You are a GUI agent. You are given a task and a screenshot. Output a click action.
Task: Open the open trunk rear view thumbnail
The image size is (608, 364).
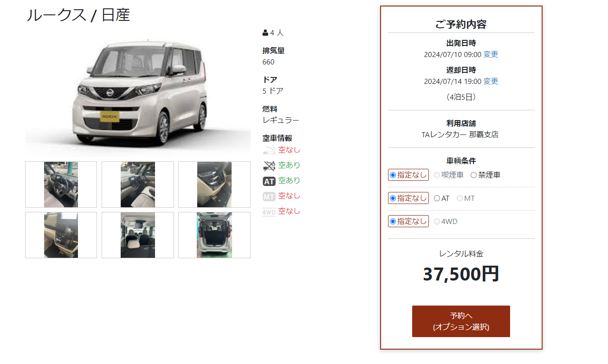[x=214, y=235]
